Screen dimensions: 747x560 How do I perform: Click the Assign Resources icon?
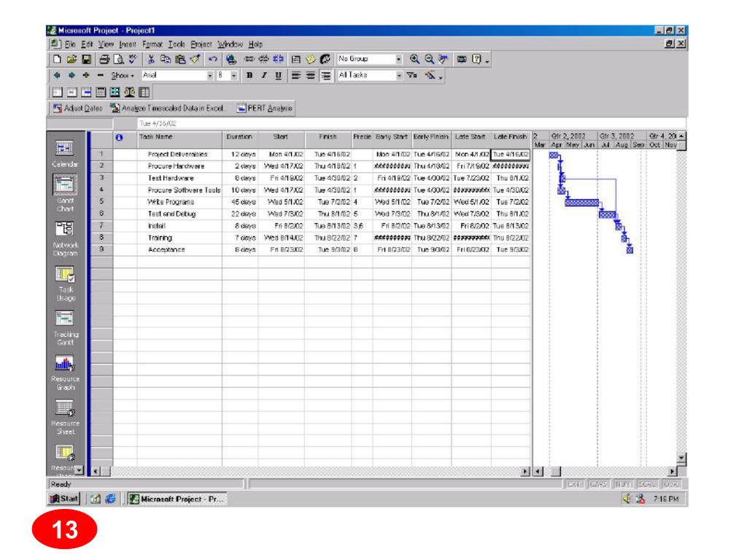(325, 59)
